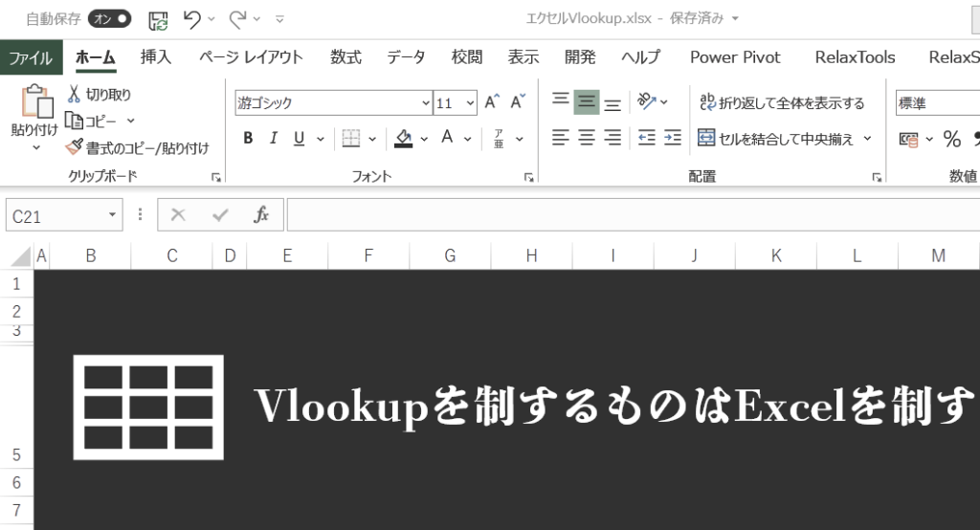Open the ページ レイアウト tab

251,57
